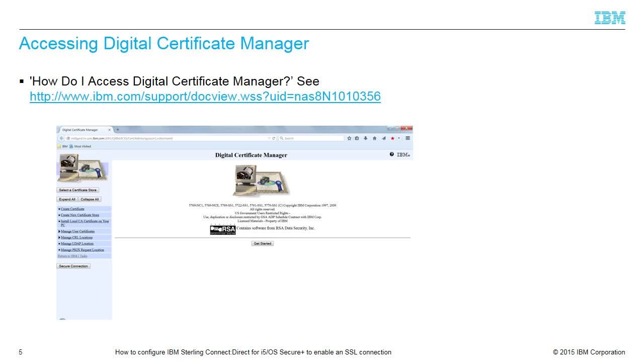The width and height of the screenshot is (644, 362).
Task: Open the Create Certificate link
Action: pyautogui.click(x=72, y=209)
